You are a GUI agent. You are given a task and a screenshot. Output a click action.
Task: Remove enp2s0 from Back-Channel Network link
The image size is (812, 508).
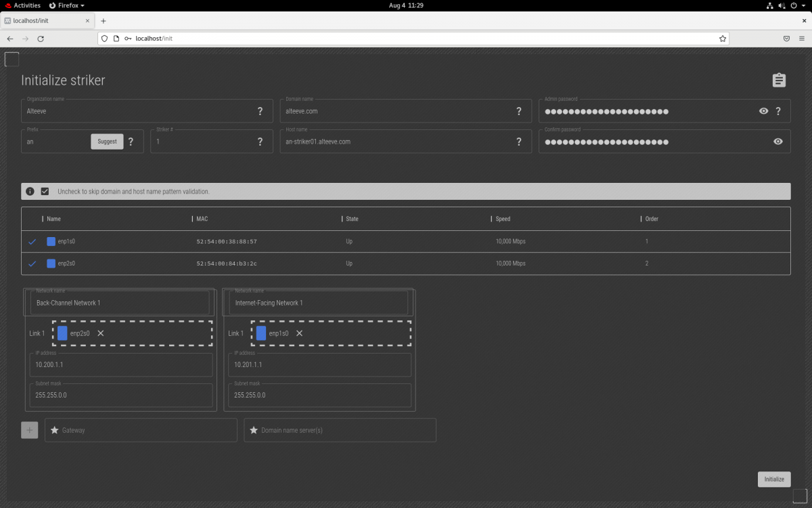click(101, 333)
